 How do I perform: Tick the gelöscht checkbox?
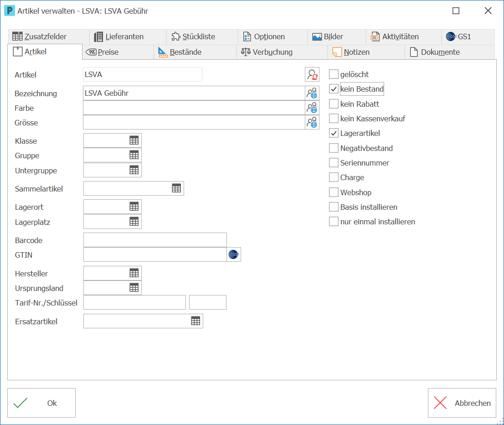(x=334, y=74)
